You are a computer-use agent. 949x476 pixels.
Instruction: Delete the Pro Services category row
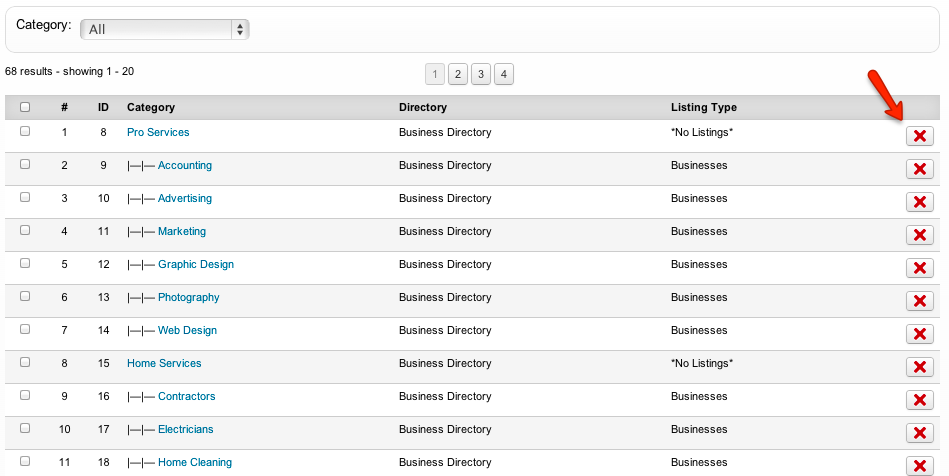point(919,136)
